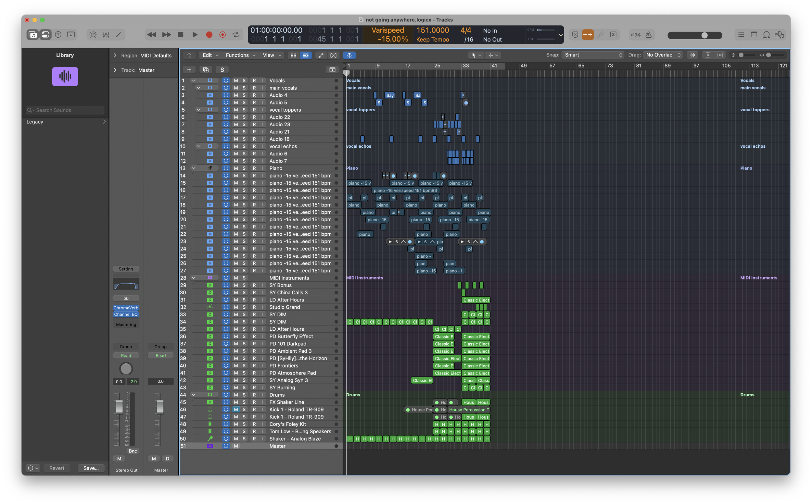This screenshot has height=504, width=812.
Task: Adjust the master volume slider
Action: pos(704,35)
